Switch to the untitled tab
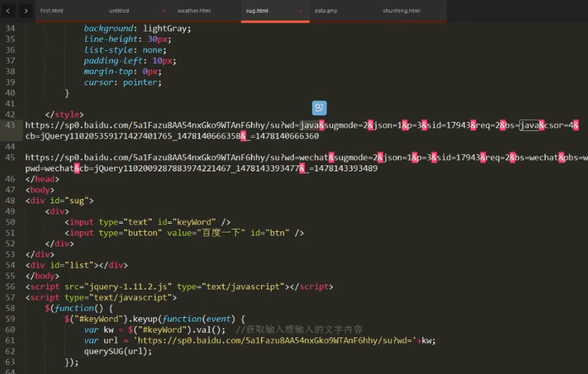This screenshot has height=374, width=588. click(x=119, y=11)
